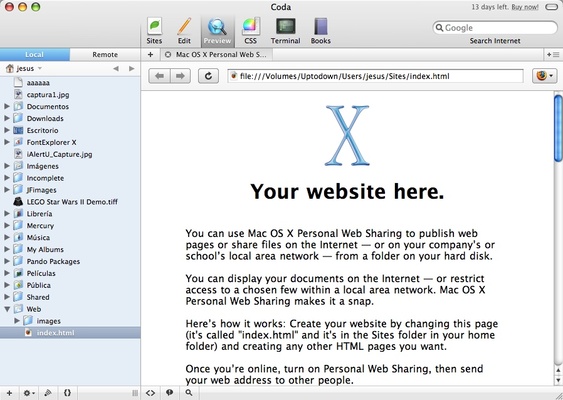Reload the preview page
The image size is (563, 400).
click(208, 76)
